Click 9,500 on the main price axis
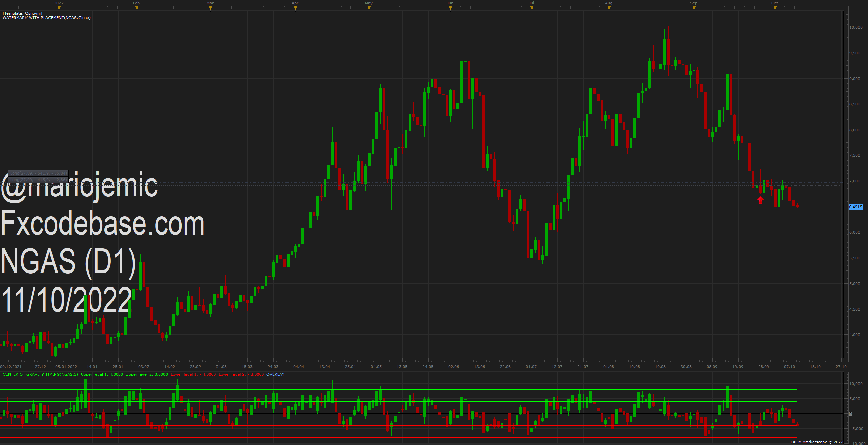Screen dimensions: 868x445 (x=855, y=53)
